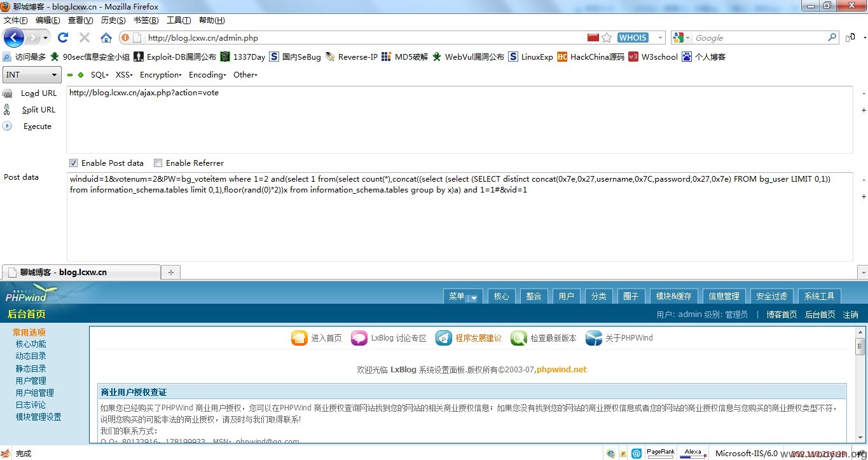Image resolution: width=868 pixels, height=460 pixels.
Task: Open the 编辑(E) menu
Action: [x=48, y=20]
